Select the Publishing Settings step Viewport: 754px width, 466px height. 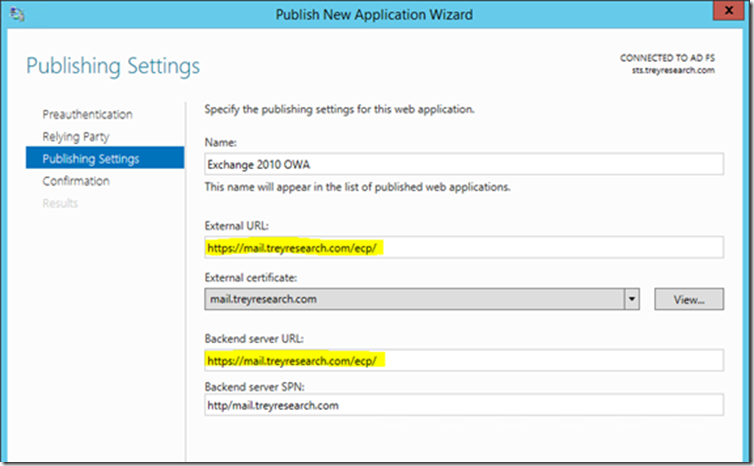click(x=105, y=158)
